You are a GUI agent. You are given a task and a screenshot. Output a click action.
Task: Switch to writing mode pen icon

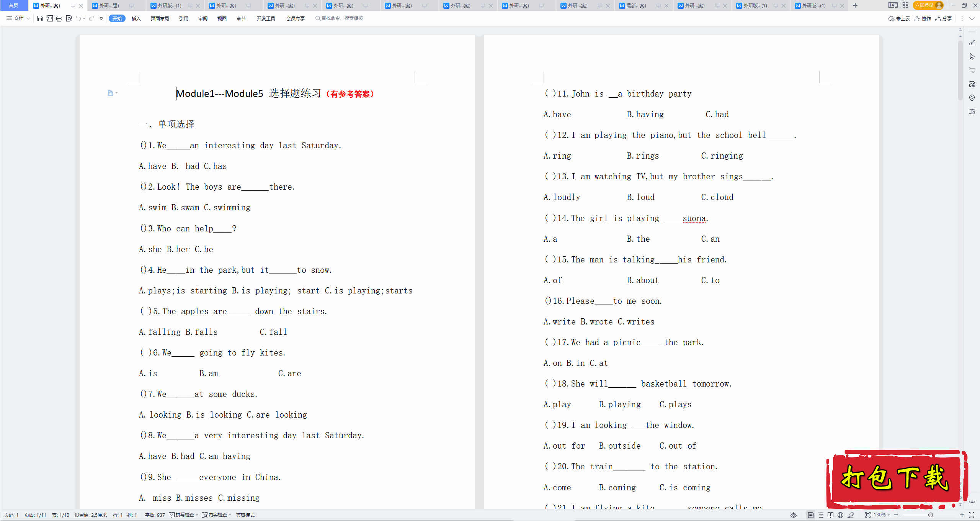click(x=851, y=515)
